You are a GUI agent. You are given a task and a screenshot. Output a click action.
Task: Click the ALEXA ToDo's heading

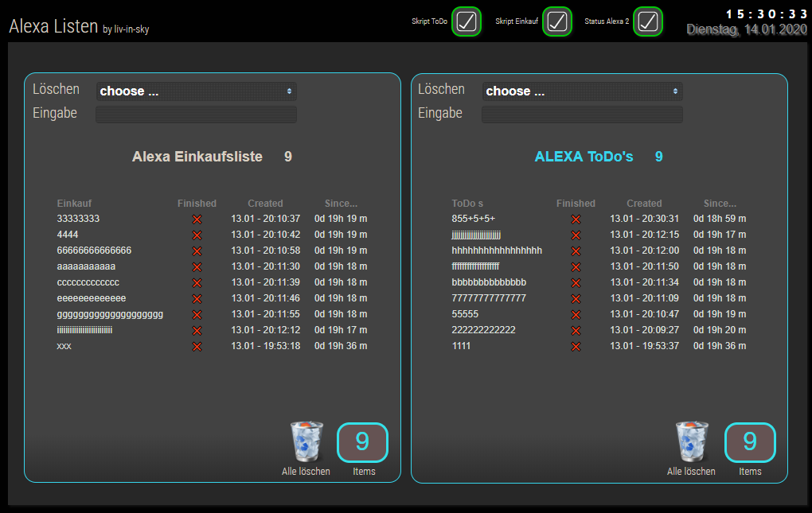584,156
